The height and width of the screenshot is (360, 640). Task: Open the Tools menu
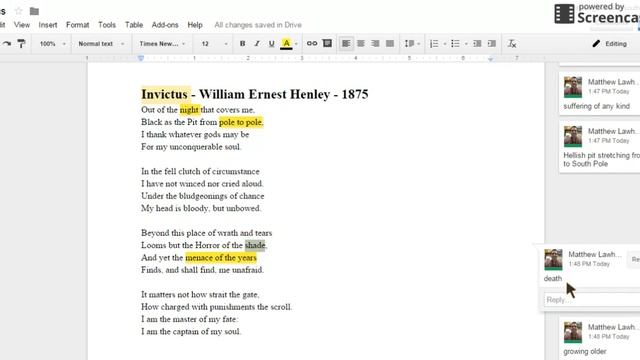[x=107, y=25]
